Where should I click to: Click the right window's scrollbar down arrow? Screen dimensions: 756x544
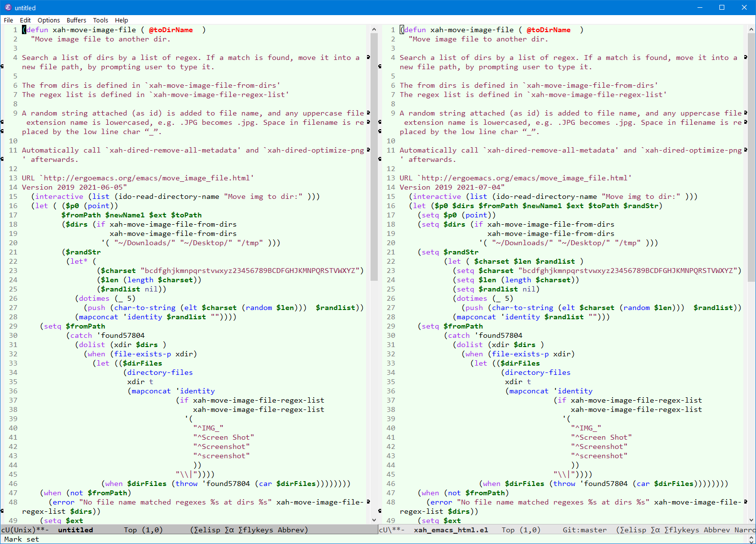tap(751, 520)
